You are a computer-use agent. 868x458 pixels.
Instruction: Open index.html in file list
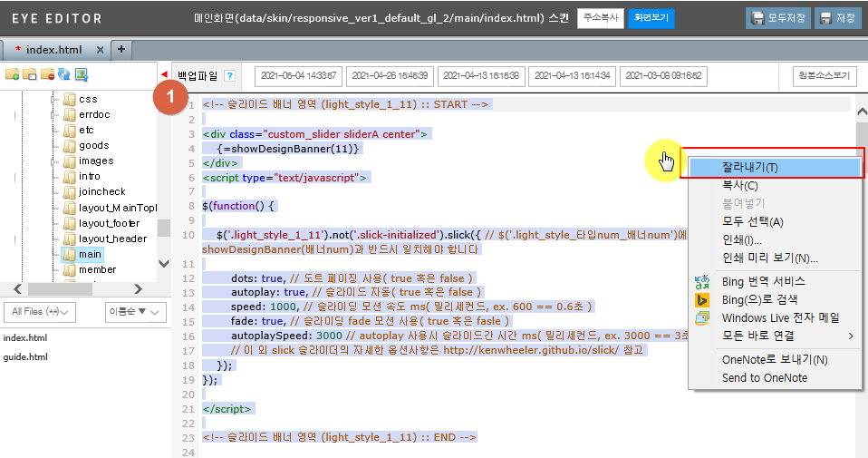tap(24, 337)
